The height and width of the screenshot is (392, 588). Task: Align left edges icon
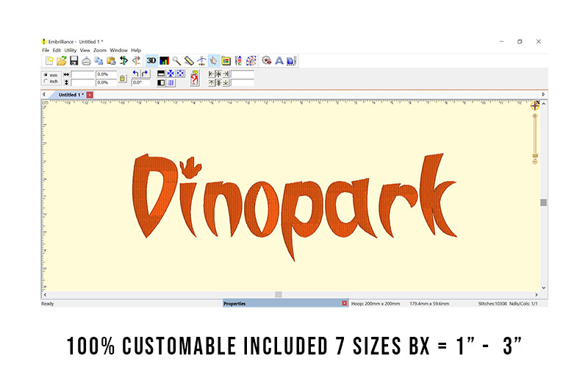(211, 74)
